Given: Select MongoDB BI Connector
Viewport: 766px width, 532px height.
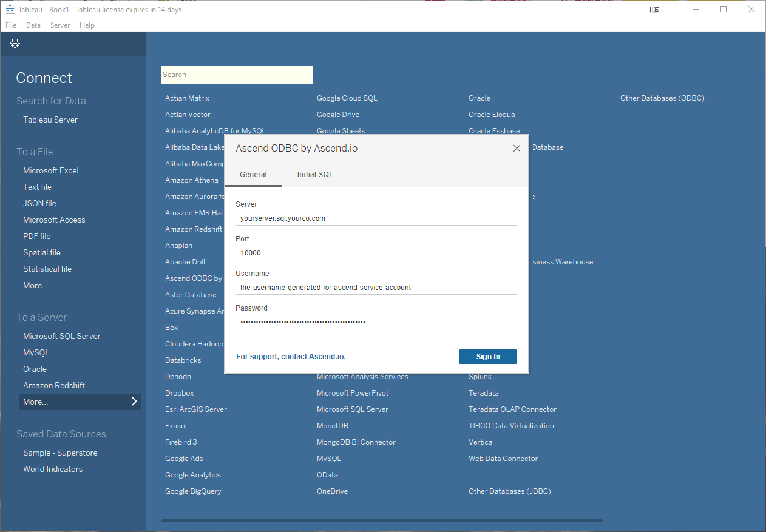Looking at the screenshot, I should (x=356, y=442).
